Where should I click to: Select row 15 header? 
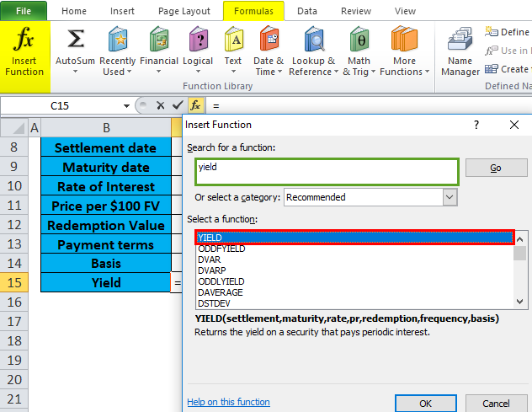point(14,282)
